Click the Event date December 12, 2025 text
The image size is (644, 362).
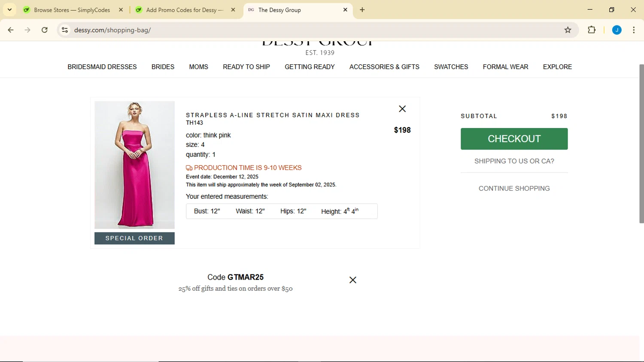coord(222,176)
